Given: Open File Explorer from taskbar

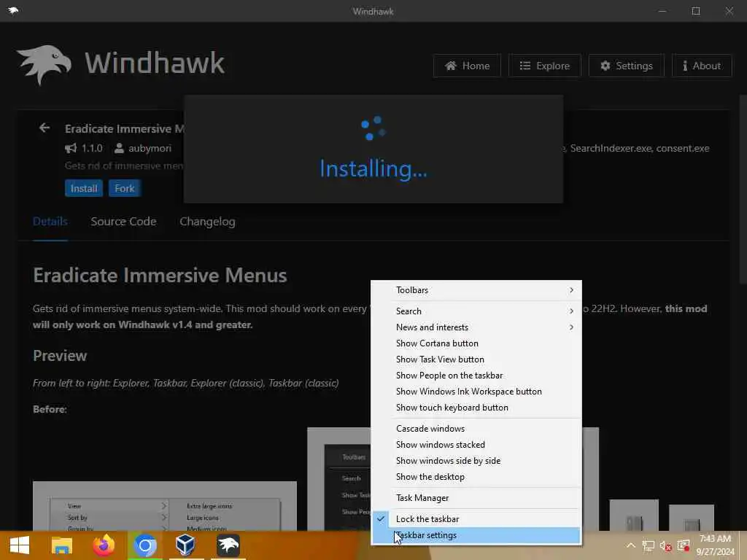Looking at the screenshot, I should (62, 545).
